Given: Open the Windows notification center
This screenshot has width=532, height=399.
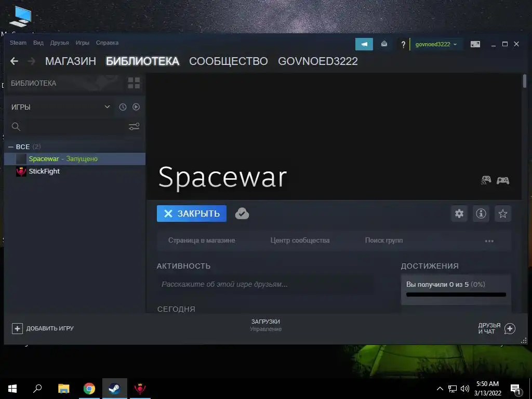Looking at the screenshot, I should click(516, 390).
